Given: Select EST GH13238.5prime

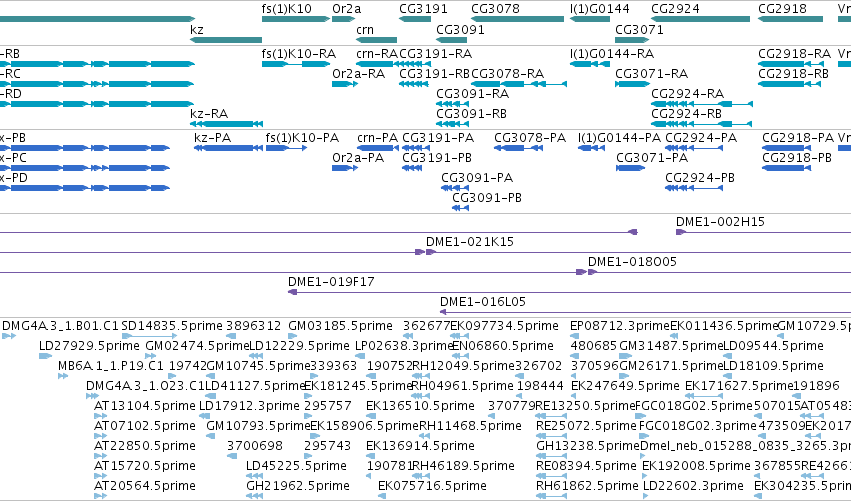Looking at the screenshot, I should [588, 447].
